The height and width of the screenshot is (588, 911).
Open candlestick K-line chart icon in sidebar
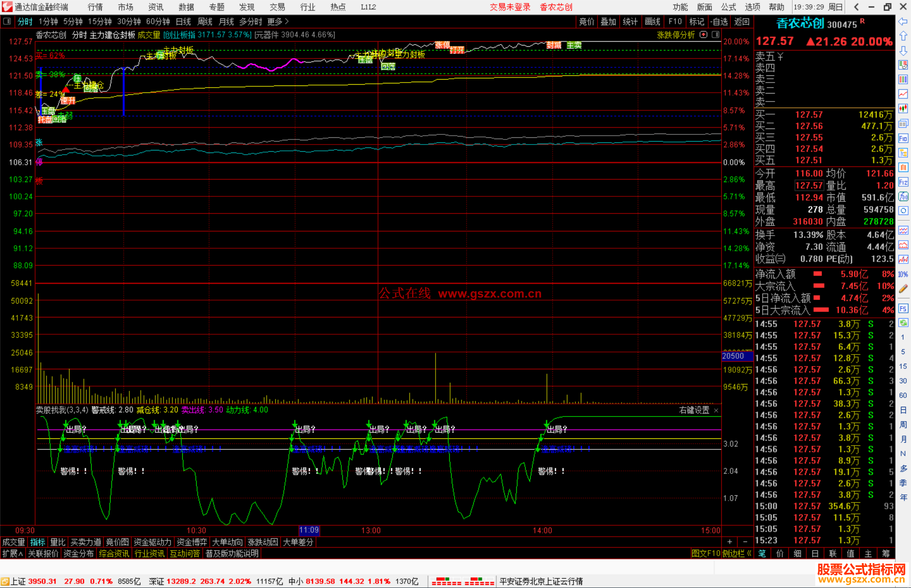point(903,109)
